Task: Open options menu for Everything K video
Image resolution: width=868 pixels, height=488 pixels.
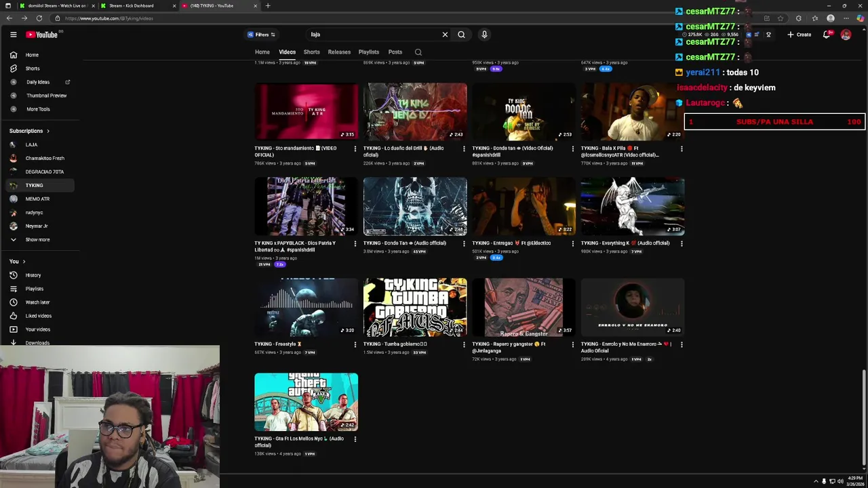Action: point(682,244)
